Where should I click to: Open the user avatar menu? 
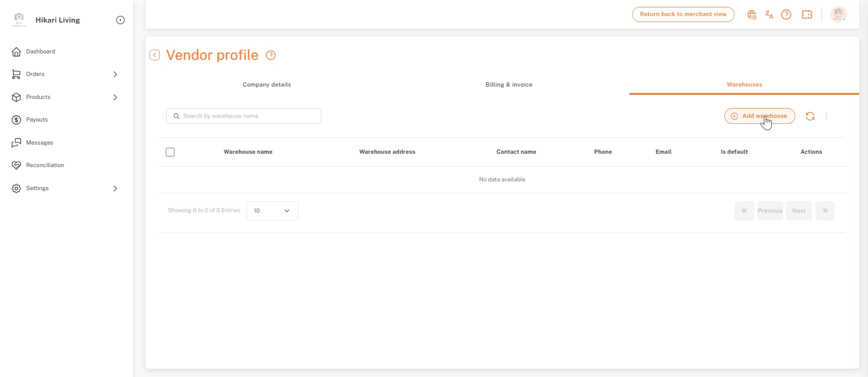click(839, 14)
